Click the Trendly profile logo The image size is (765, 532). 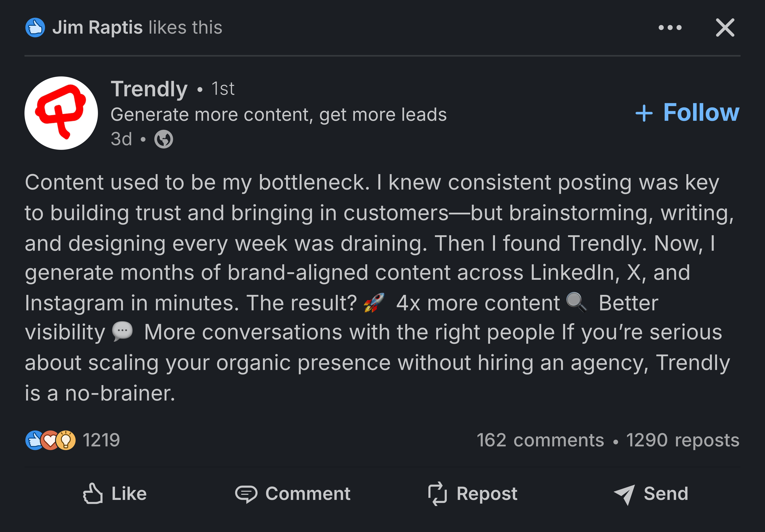tap(61, 113)
